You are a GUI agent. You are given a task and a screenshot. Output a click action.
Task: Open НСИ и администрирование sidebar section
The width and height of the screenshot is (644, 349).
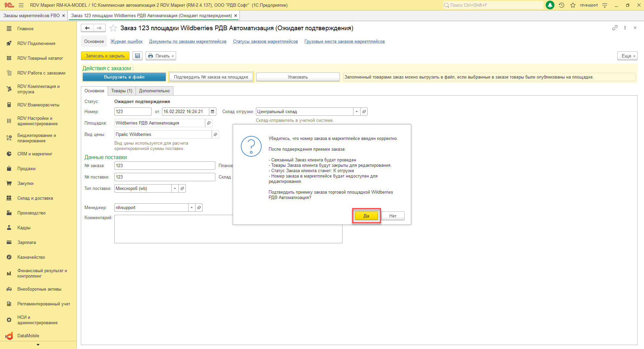[38, 320]
